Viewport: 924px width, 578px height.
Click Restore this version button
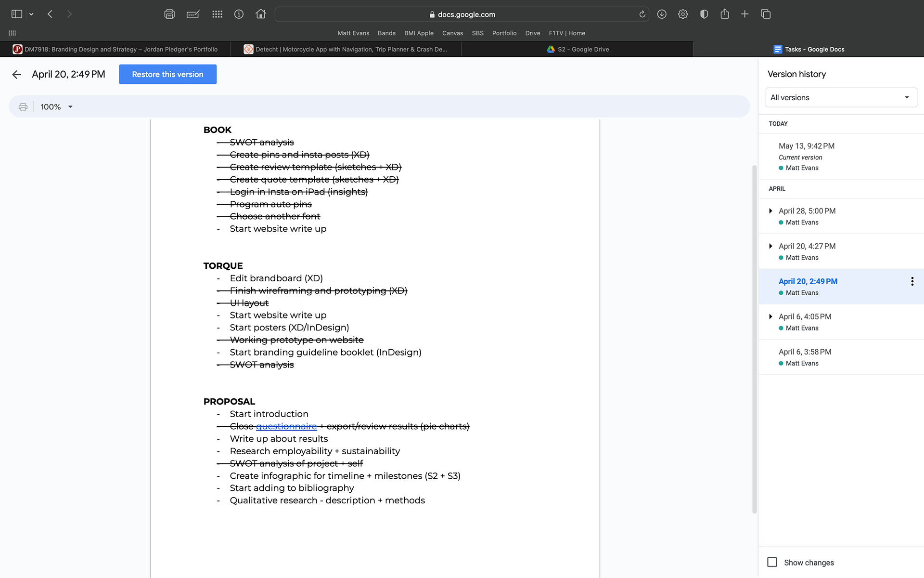click(167, 74)
